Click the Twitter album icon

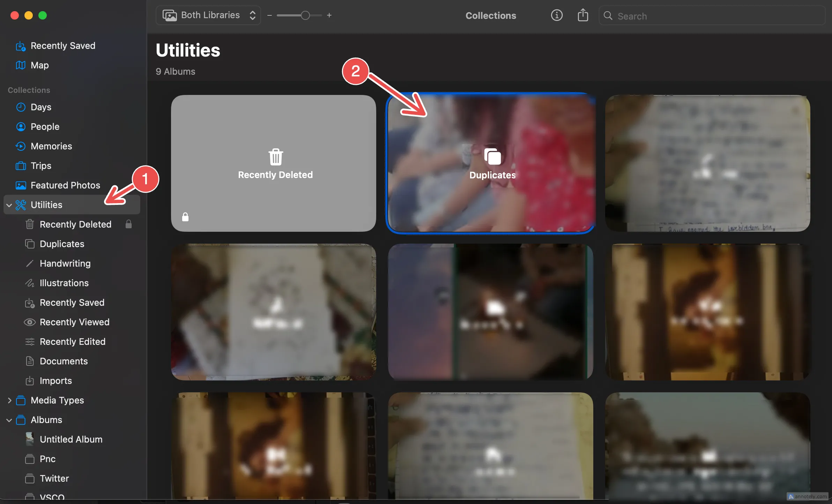(x=30, y=479)
